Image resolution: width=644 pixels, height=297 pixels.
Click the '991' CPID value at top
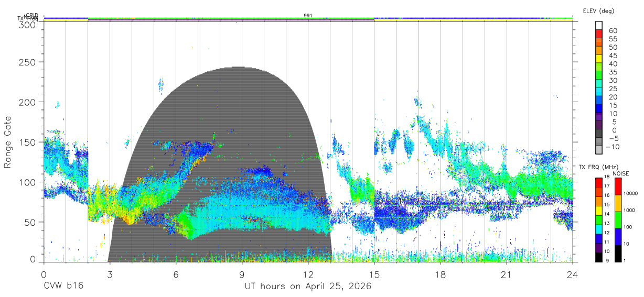[308, 16]
